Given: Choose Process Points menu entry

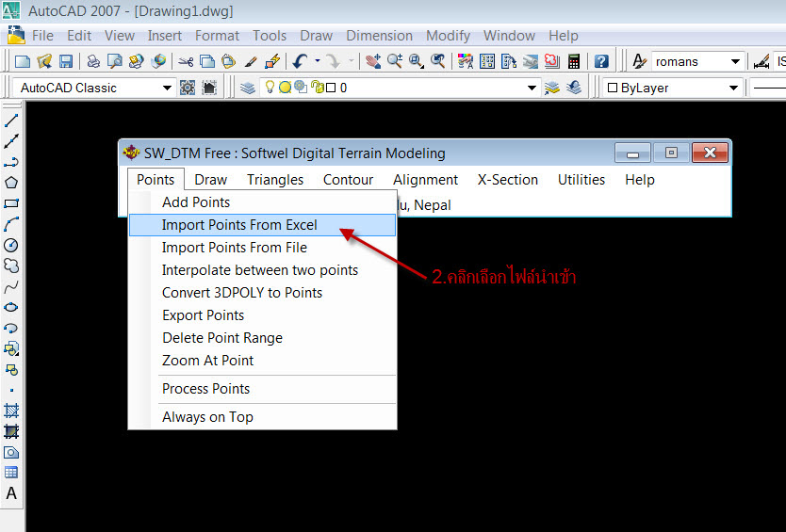Looking at the screenshot, I should [x=262, y=389].
